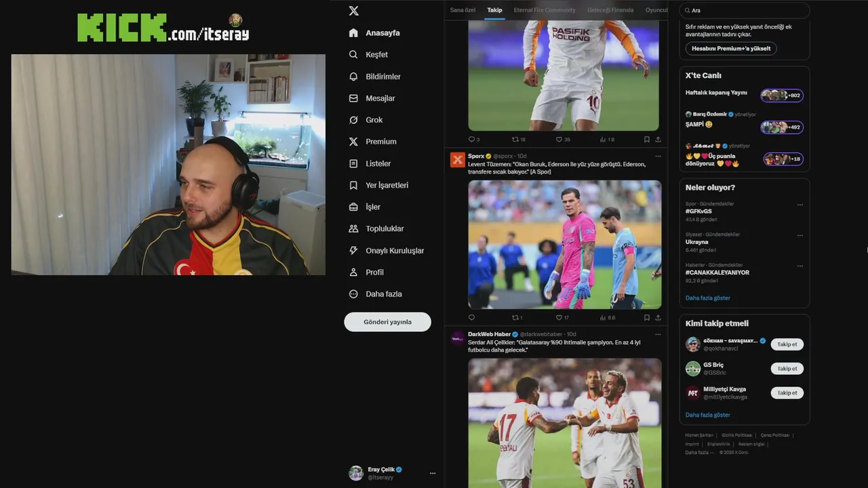Join Üç puanla dönüyoruz live space
The width and height of the screenshot is (868, 488).
tap(745, 155)
